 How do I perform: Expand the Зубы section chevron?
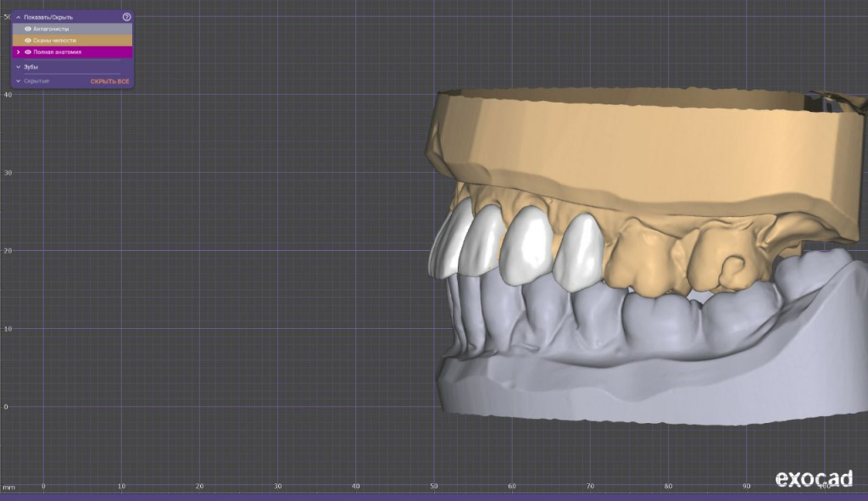point(18,66)
